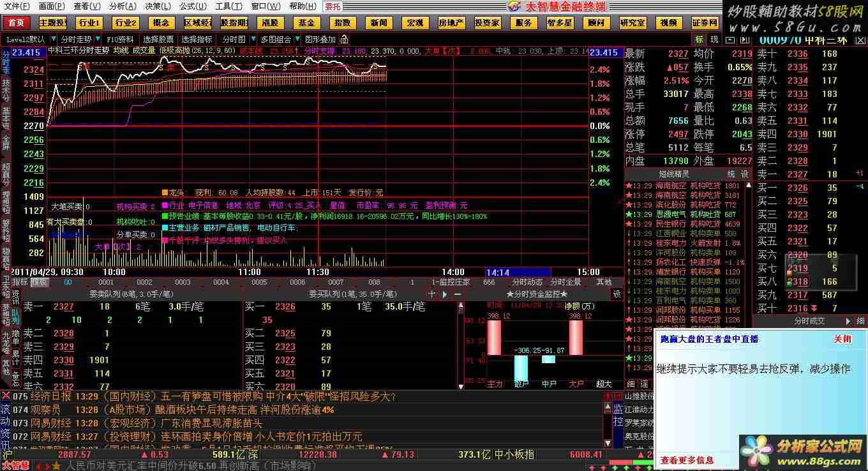Open the 分析(A) menu
The height and width of the screenshot is (471, 868).
click(x=122, y=6)
